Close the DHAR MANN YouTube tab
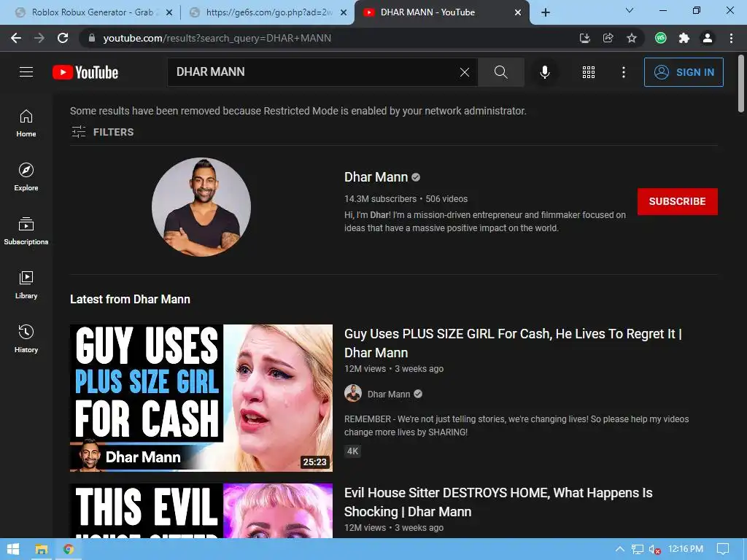The height and width of the screenshot is (560, 747). 518,13
